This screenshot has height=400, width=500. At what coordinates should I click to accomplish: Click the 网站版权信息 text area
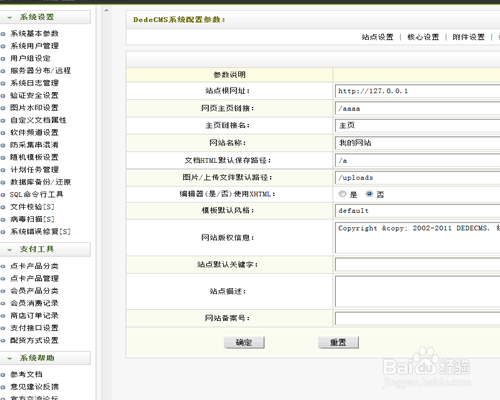pos(417,238)
